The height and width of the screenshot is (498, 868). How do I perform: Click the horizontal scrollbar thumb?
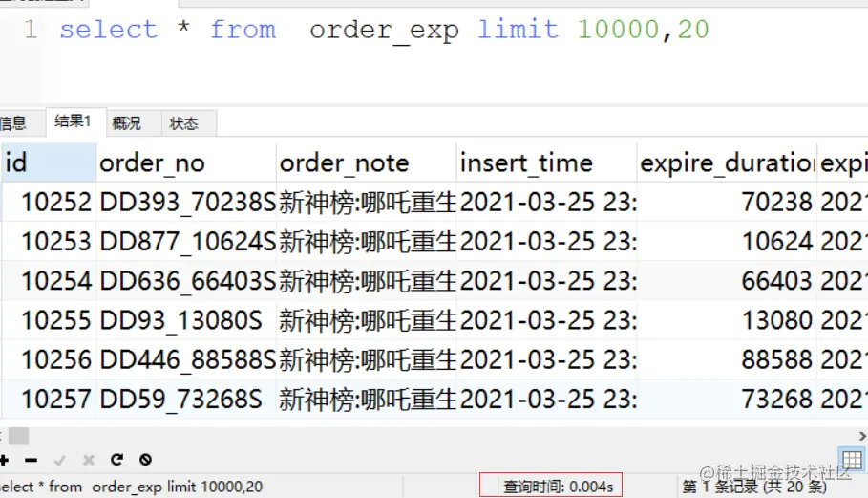click(x=18, y=437)
